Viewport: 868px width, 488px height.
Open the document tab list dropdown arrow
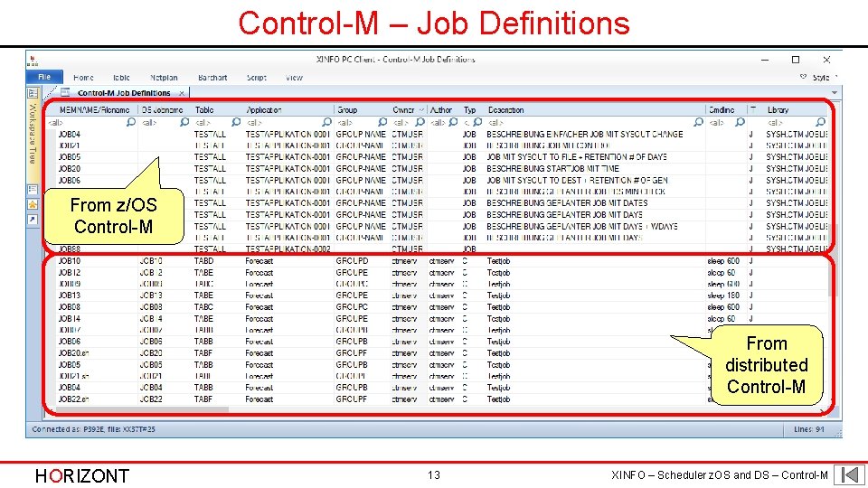click(835, 93)
